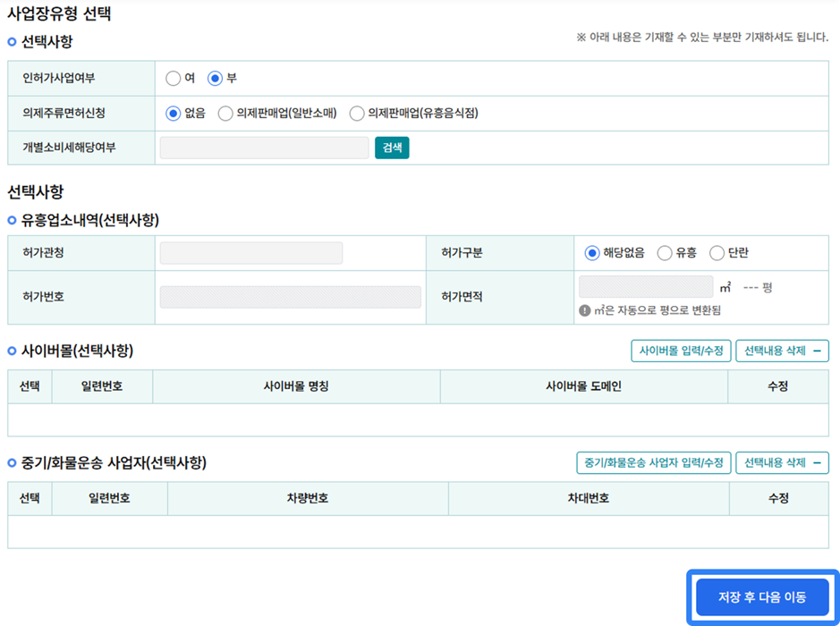Click the 허가면적 input field
This screenshot has width=840, height=626.
point(645,287)
